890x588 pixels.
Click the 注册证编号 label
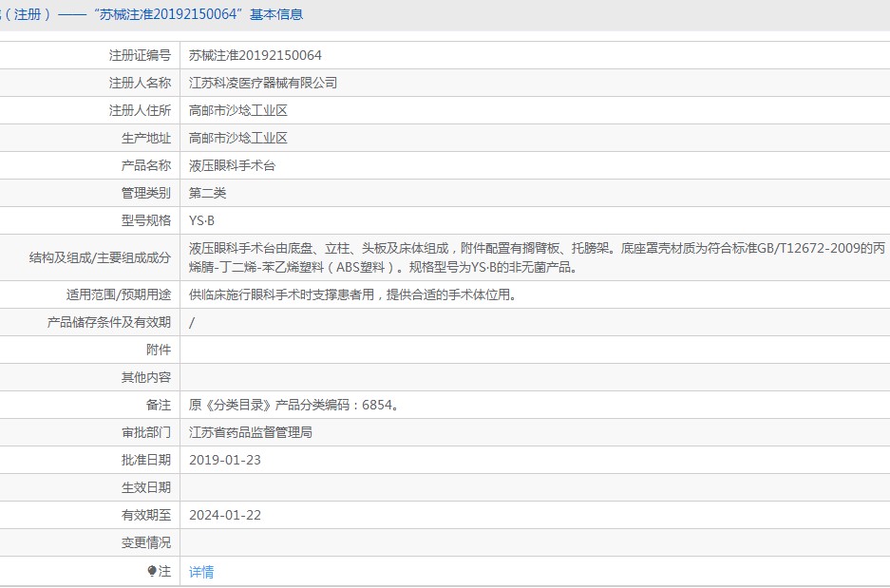pyautogui.click(x=140, y=55)
